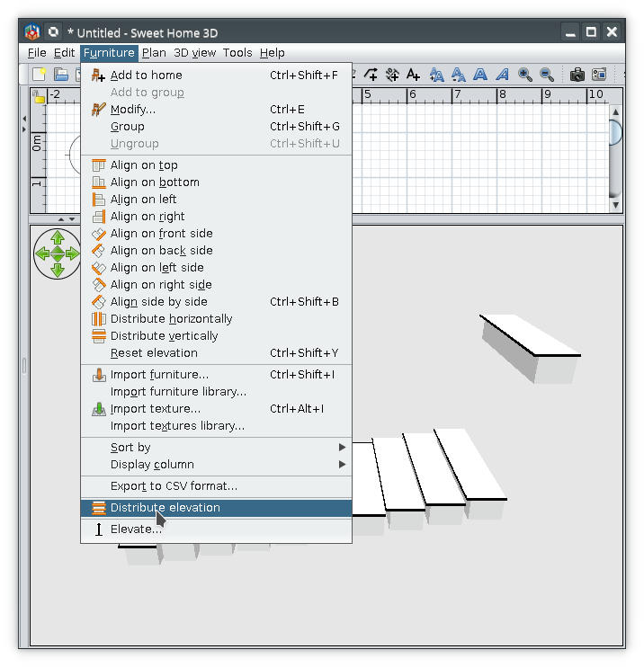Expand the Display column submenu
The width and height of the screenshot is (644, 667).
pyautogui.click(x=216, y=464)
